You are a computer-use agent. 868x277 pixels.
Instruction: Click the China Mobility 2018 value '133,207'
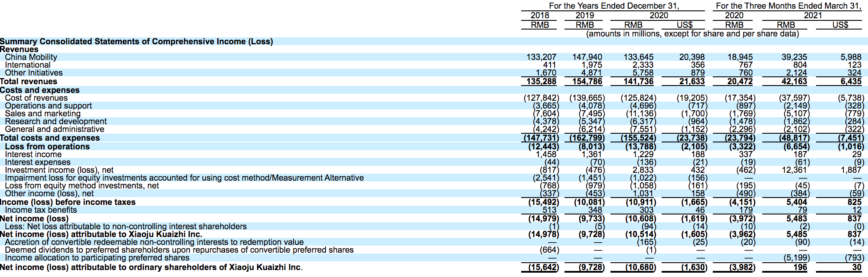[541, 57]
